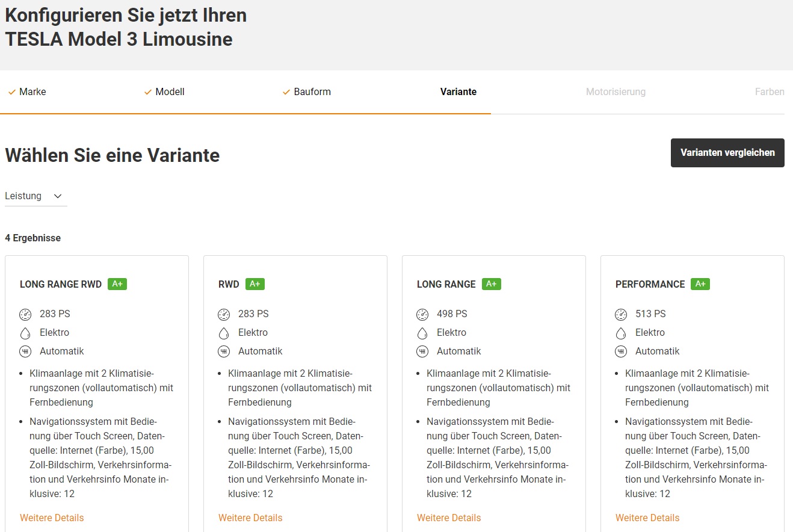Viewport: 793px width, 532px height.
Task: Click the A+ efficiency badge beside Long Range RWD
Action: 117,284
